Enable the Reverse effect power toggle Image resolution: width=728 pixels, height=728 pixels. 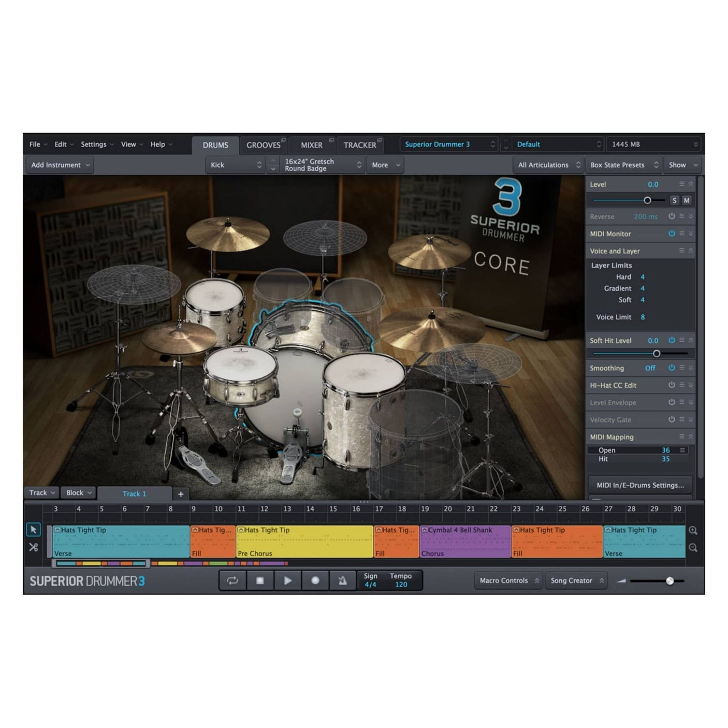(x=672, y=216)
